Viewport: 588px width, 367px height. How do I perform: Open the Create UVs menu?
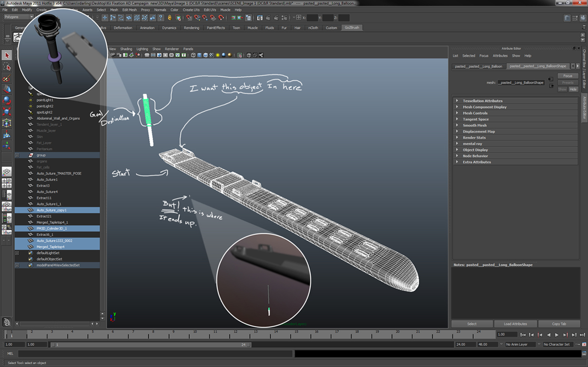tap(191, 10)
